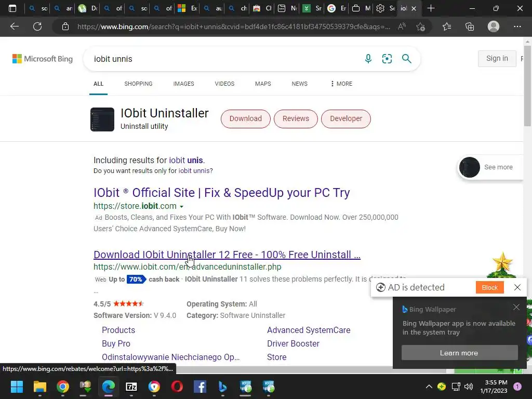
Task: Open the taskbar clock showing 3:55 PM
Action: coord(494,387)
